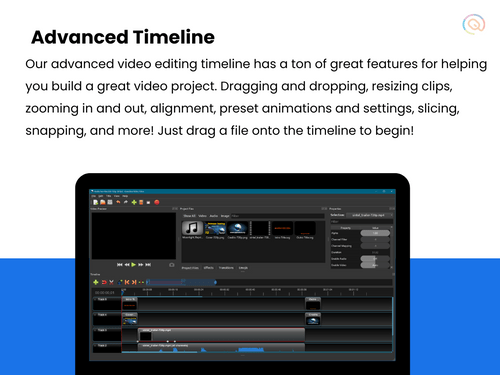Viewport: 500px width, 375px height.
Task: Select the Image filter button
Action: coord(225,216)
